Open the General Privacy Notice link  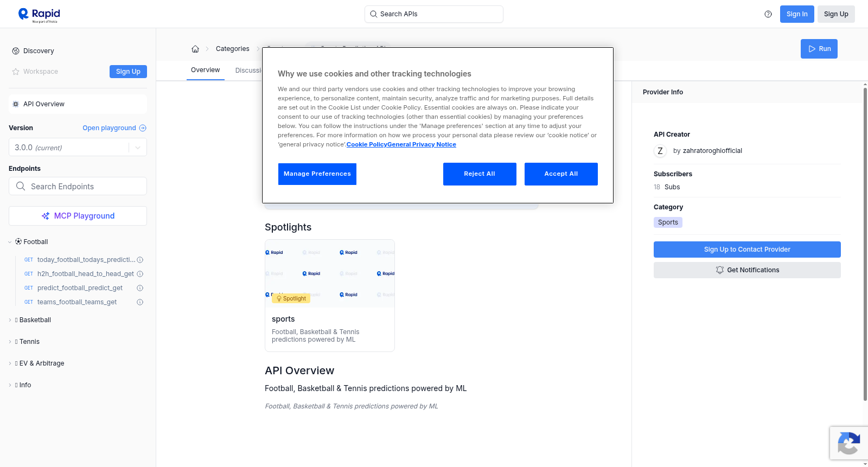(x=422, y=144)
